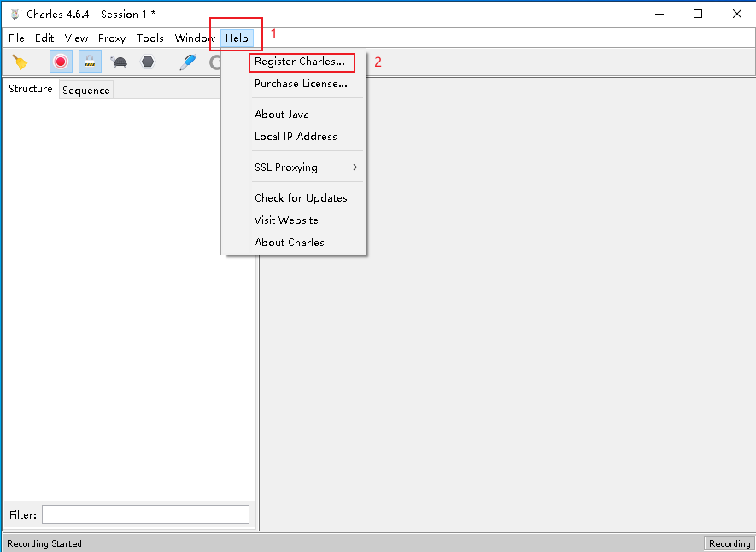This screenshot has height=552, width=756.
Task: Choose Register Charles... from Help menu
Action: (300, 62)
